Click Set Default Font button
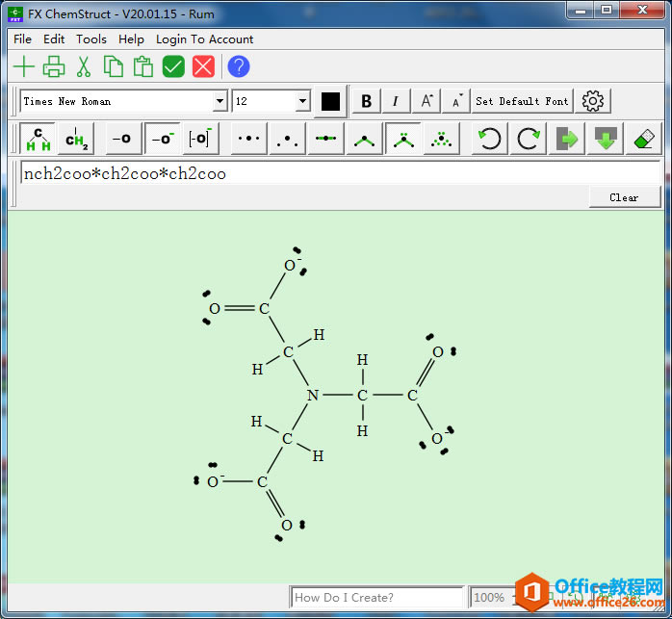Image resolution: width=672 pixels, height=619 pixels. (x=522, y=101)
